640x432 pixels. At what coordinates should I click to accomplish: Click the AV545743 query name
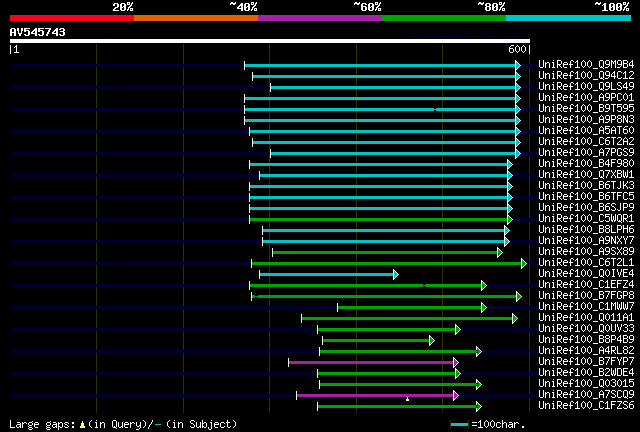38,32
